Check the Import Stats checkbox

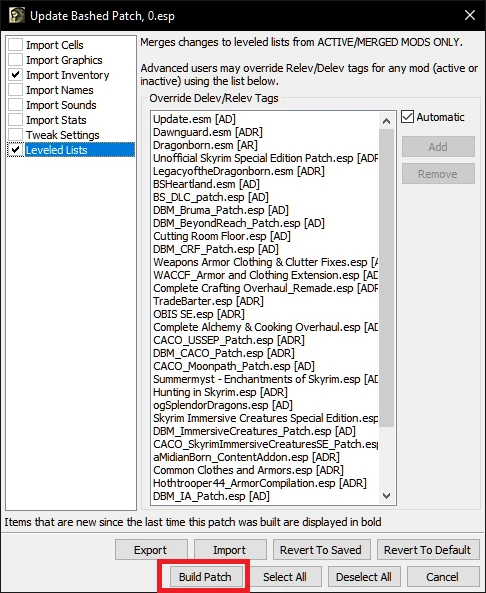[x=16, y=120]
